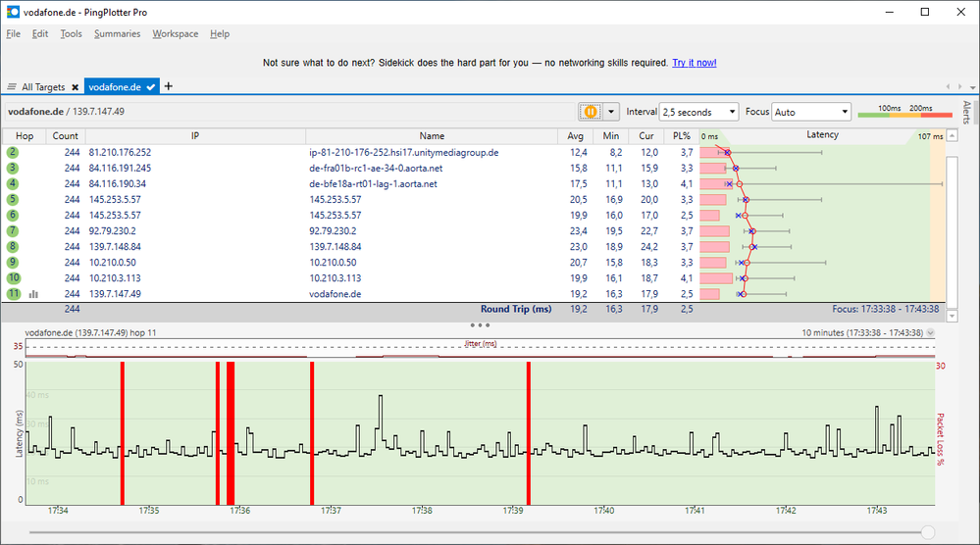Add a new target tab with plus
The image size is (980, 545).
tap(168, 86)
